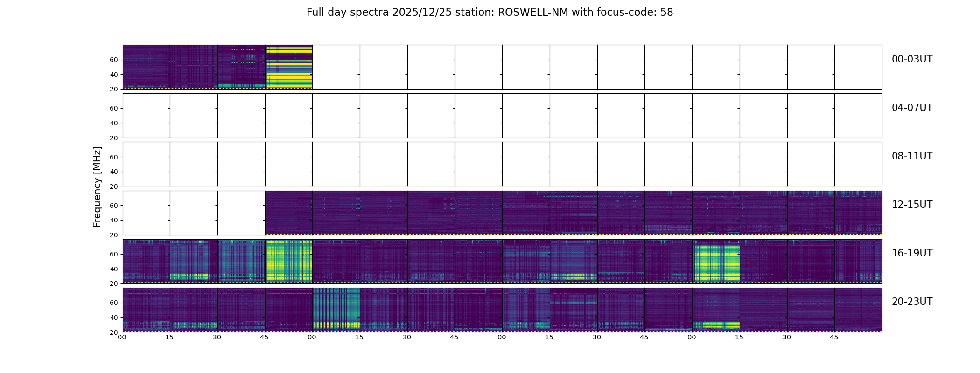Click the 60 frequency tick in the 04-07UT row
Image resolution: width=980 pixels, height=373 pixels.
point(113,108)
